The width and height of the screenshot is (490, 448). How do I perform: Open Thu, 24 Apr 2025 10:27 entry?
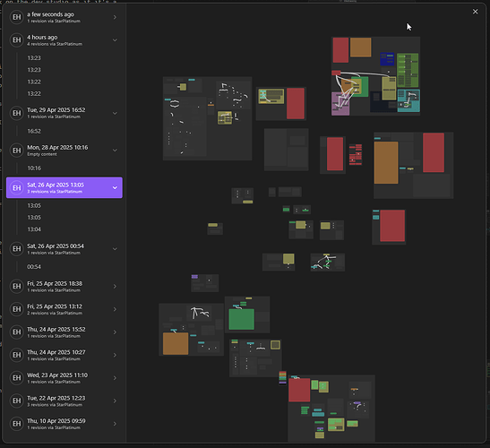[64, 355]
